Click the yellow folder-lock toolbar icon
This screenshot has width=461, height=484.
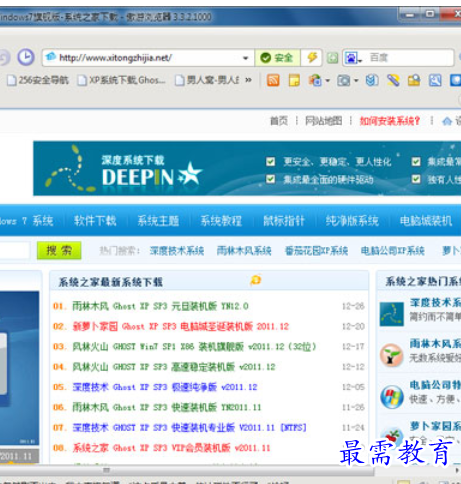tap(414, 80)
